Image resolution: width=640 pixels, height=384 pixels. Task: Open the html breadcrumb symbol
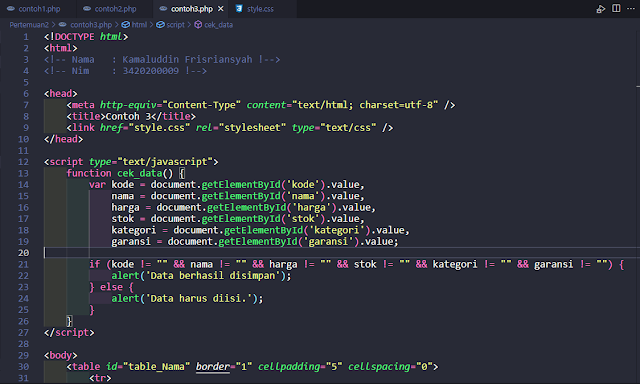pos(139,25)
